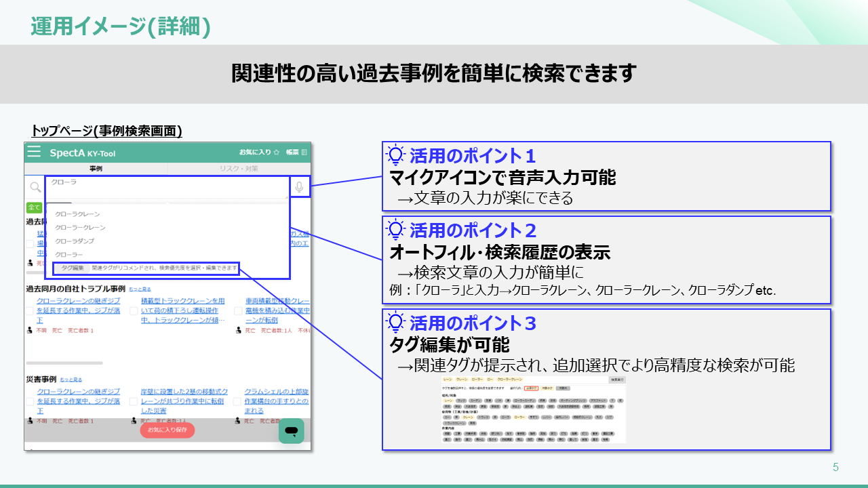
Task: Open the hamburger menu in SpectA header
Action: click(33, 152)
